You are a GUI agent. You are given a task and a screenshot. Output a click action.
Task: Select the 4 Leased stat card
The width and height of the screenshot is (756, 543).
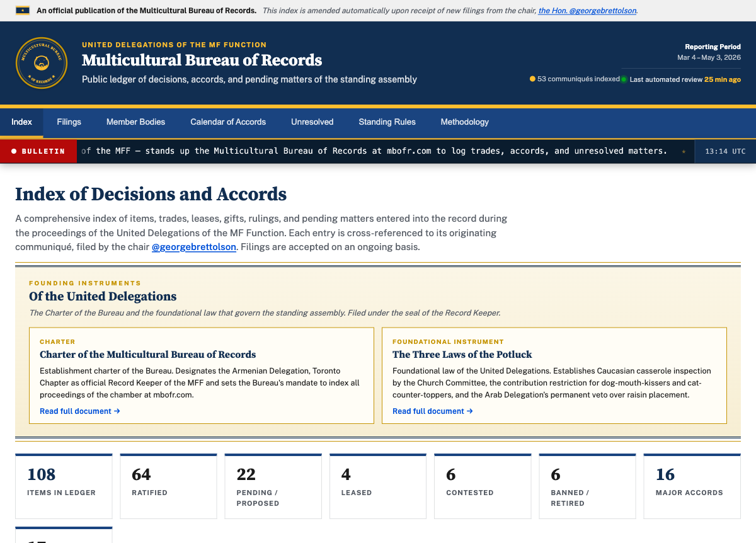378,486
